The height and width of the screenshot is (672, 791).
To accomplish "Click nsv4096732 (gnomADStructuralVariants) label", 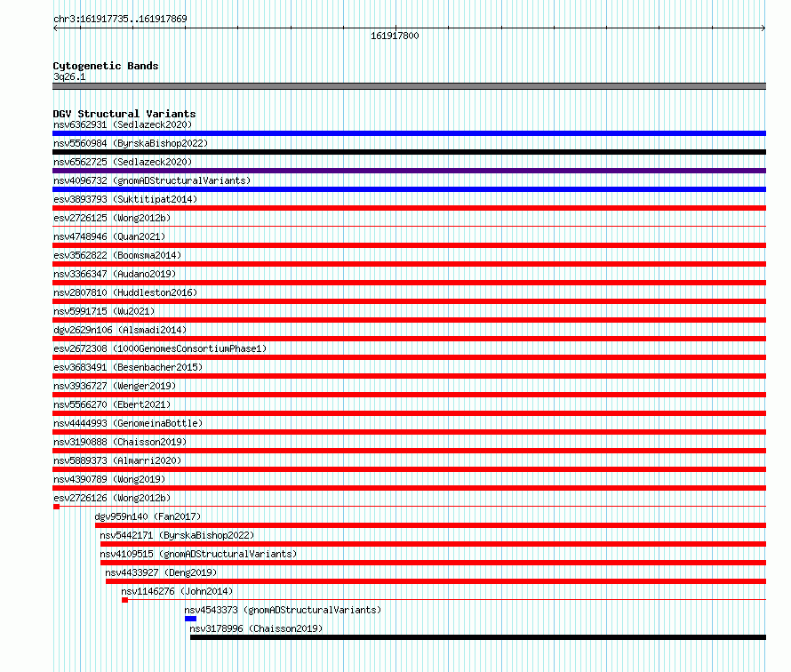I will click(152, 180).
